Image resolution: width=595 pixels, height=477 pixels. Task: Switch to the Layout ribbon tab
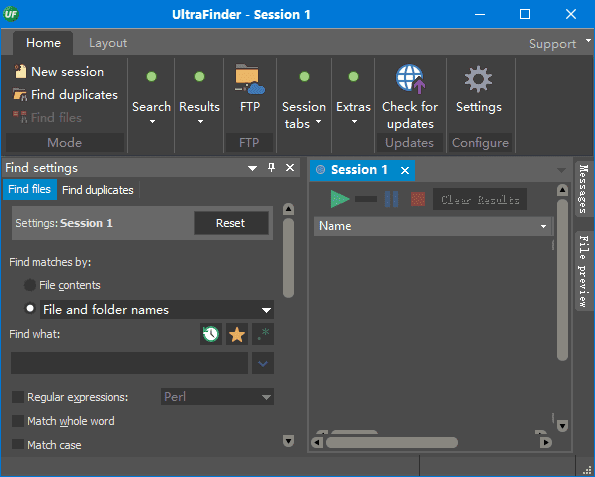pyautogui.click(x=108, y=43)
